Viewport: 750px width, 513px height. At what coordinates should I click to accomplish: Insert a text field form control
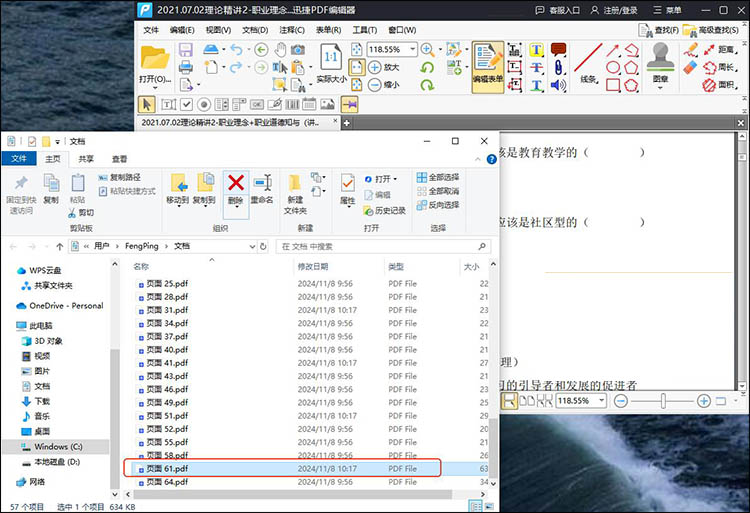[x=168, y=104]
